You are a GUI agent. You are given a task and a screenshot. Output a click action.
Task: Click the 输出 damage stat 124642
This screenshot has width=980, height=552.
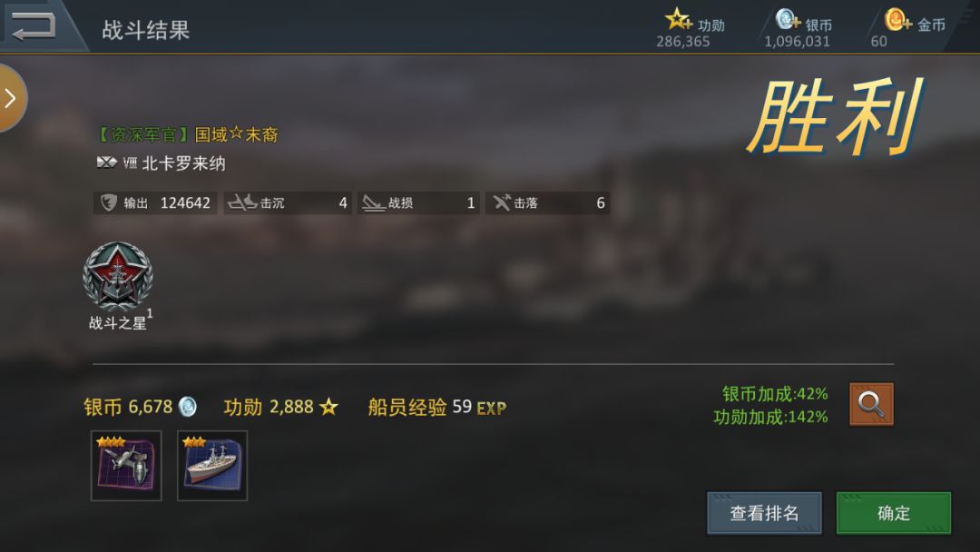155,203
